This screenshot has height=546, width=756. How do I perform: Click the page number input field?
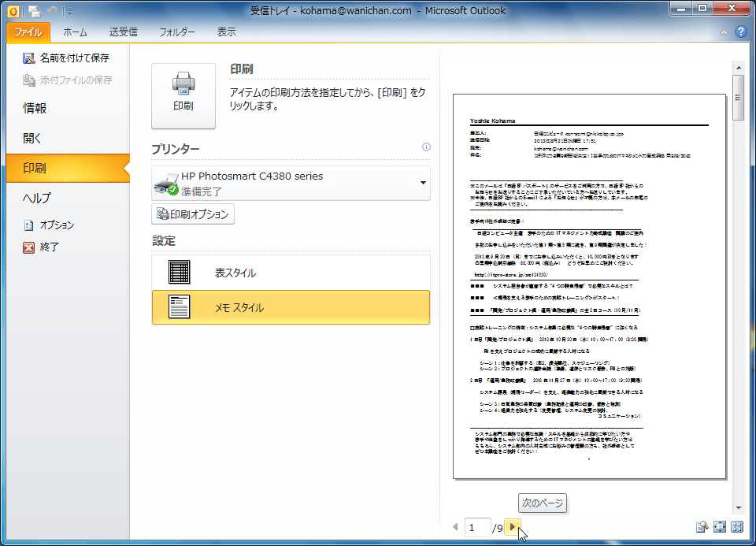(477, 528)
